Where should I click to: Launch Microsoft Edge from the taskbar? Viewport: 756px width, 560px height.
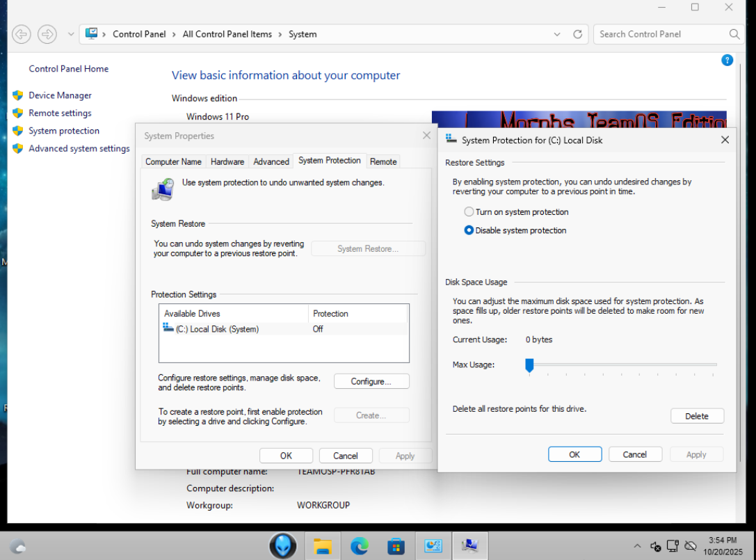point(359,547)
